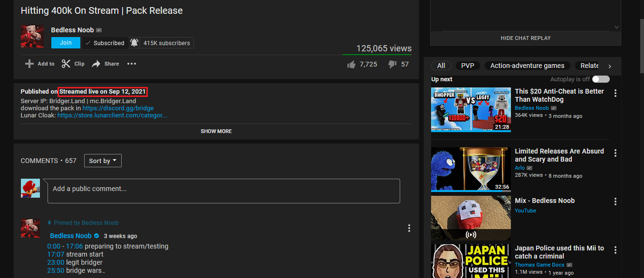Image resolution: width=644 pixels, height=278 pixels.
Task: Open the Sort by dropdown
Action: 103,161
